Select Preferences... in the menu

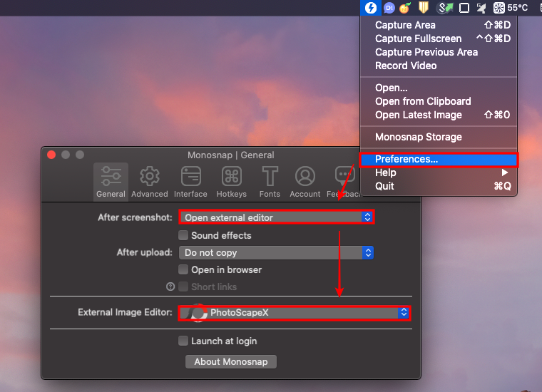coord(439,159)
